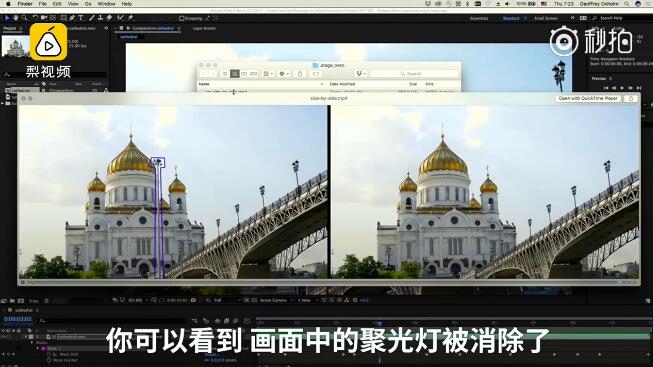Select the Eraser tool
This screenshot has width=653, height=367.
click(109, 18)
